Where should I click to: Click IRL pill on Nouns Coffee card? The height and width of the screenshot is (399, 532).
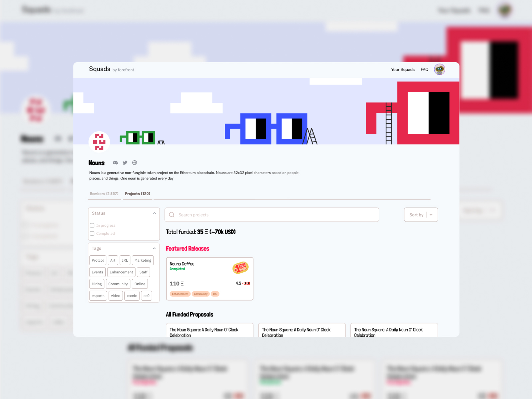click(215, 294)
